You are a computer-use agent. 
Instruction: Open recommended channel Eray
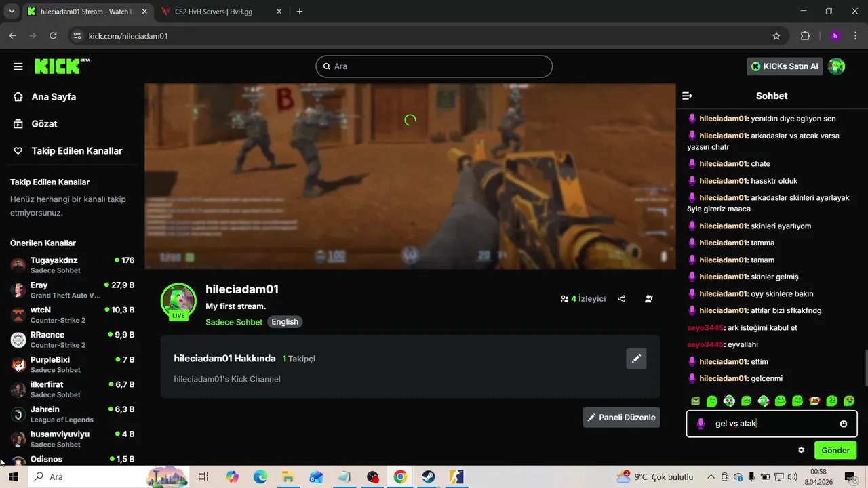73,290
